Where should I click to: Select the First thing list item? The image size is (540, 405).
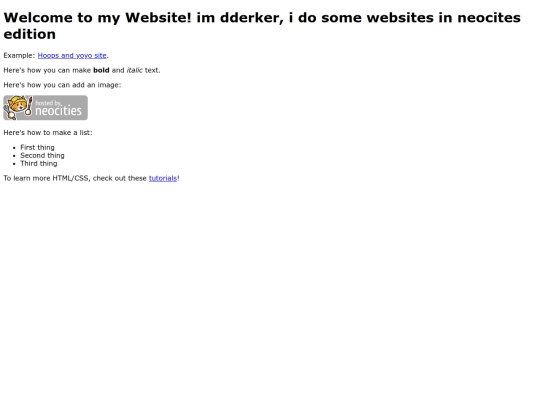(37, 147)
